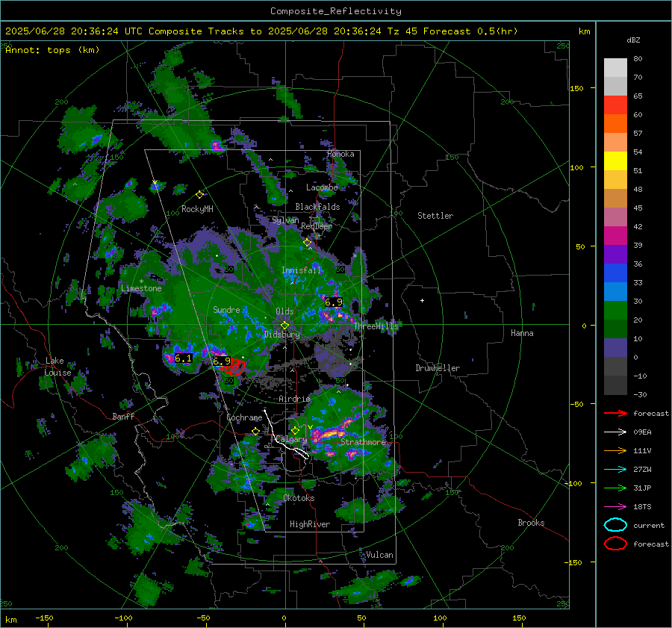Click the Blackfalds city label
Image resolution: width=672 pixels, height=628 pixels.
pyautogui.click(x=317, y=207)
